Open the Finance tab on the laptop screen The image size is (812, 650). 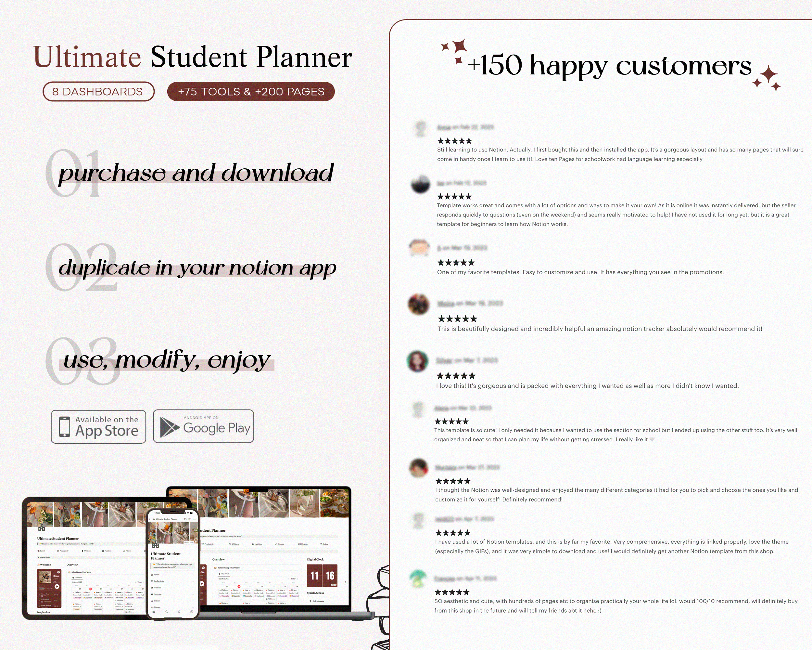[x=304, y=544]
